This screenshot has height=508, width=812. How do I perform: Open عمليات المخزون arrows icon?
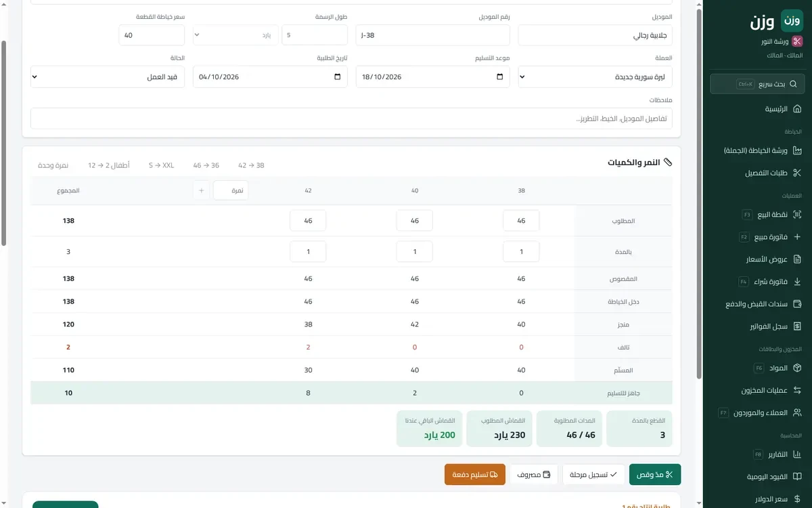click(797, 390)
